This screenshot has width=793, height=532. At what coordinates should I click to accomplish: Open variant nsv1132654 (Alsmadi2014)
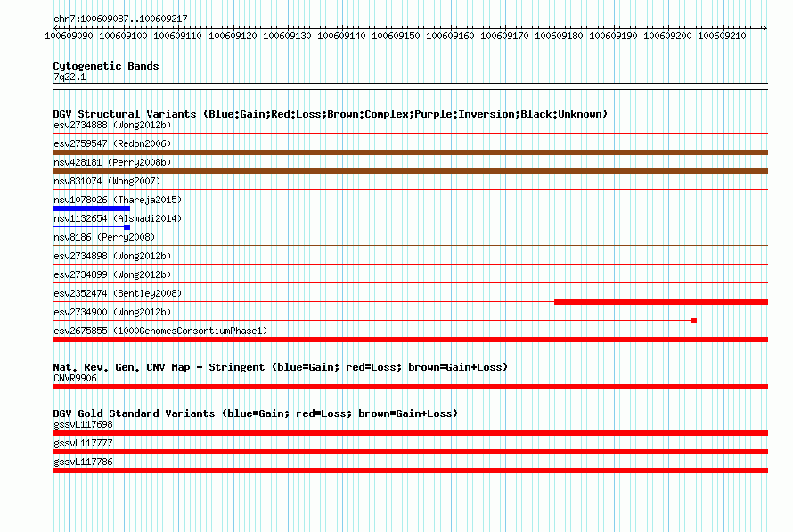[118, 218]
